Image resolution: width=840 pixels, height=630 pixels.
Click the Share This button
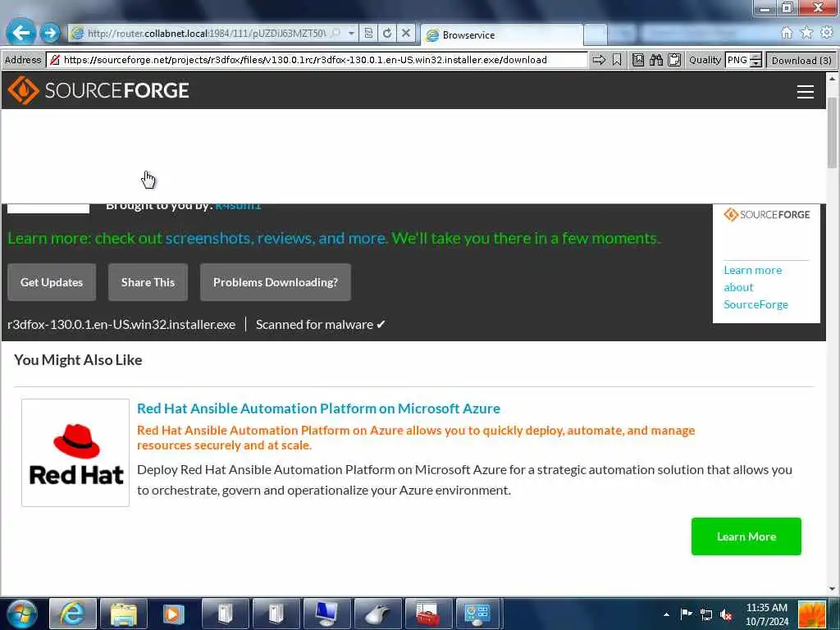148,282
